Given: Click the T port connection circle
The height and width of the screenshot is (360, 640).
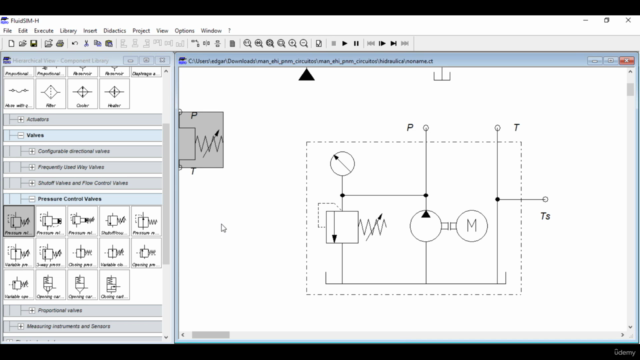Looking at the screenshot, I should click(x=498, y=128).
